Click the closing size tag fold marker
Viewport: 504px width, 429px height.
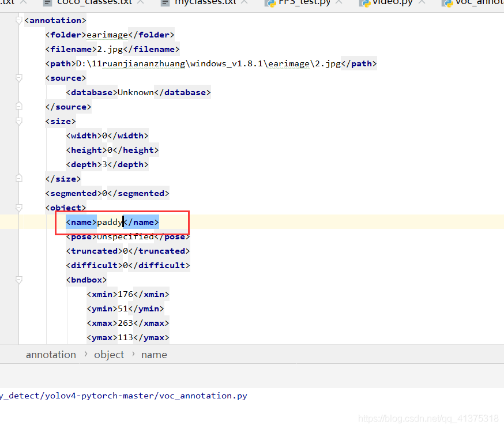click(18, 179)
